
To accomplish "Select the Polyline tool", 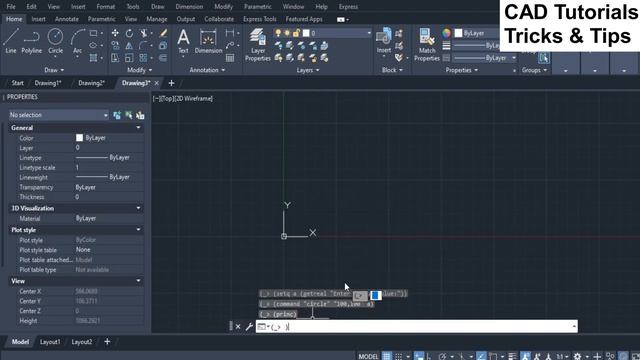I will [31, 41].
